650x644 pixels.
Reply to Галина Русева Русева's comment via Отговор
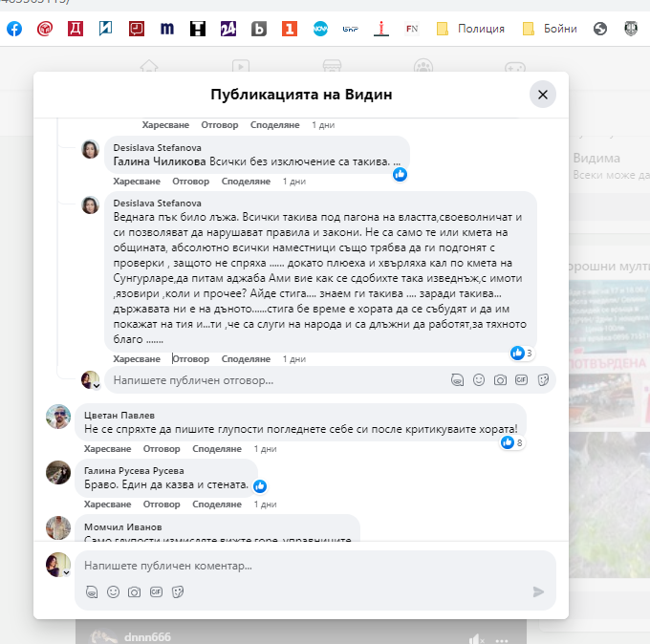click(162, 504)
